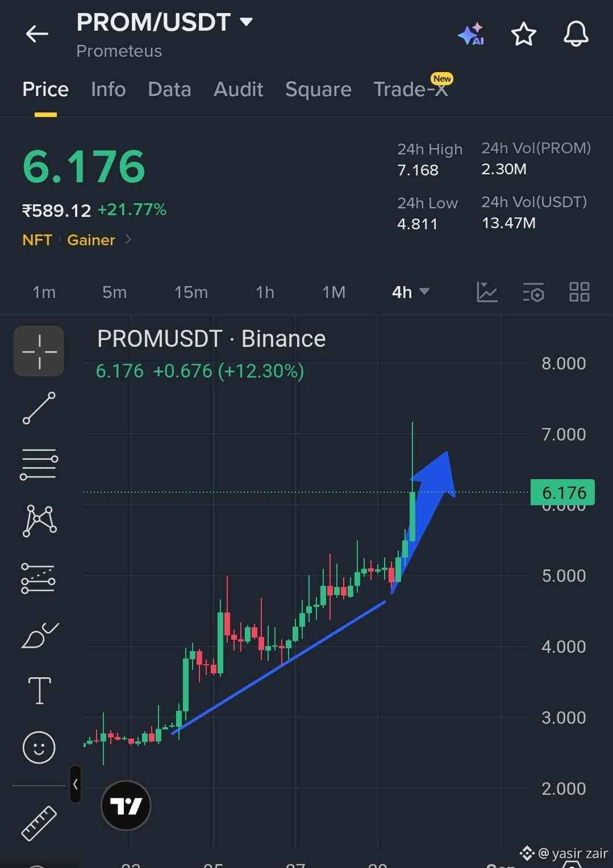Open the four-square grid layout icon

579,292
